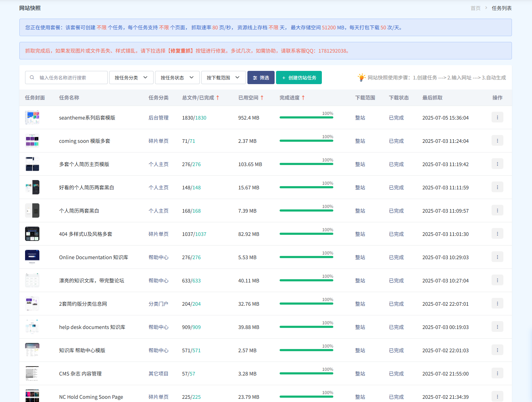
Task: Open actions menu for 404 多样式U及风格多套
Action: click(x=497, y=234)
